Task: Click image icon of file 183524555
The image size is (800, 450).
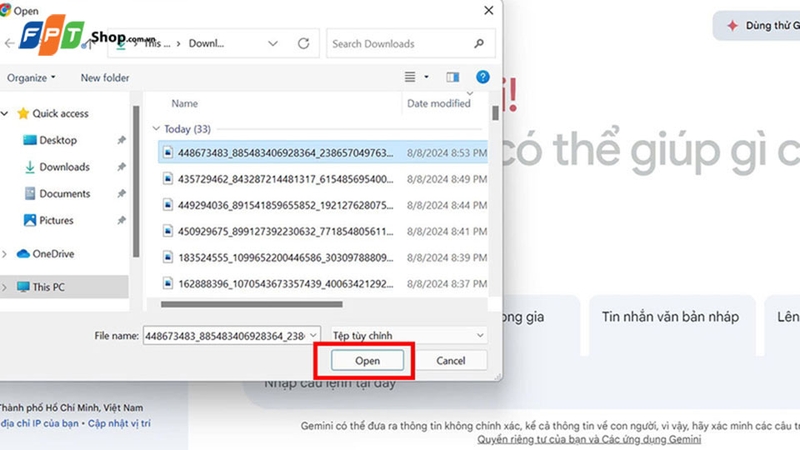Action: (167, 257)
